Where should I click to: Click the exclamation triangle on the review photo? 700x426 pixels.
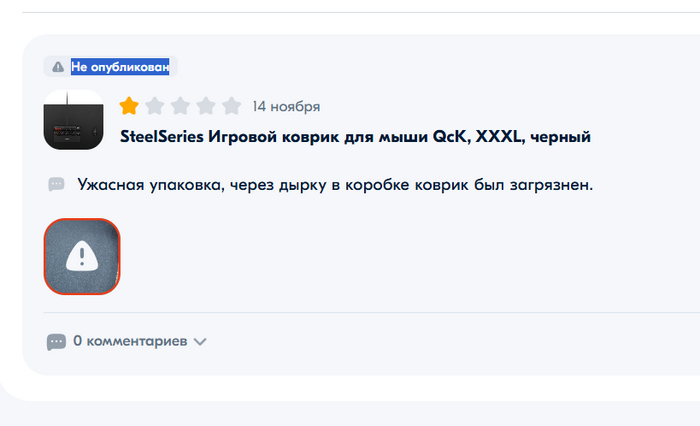tap(82, 256)
